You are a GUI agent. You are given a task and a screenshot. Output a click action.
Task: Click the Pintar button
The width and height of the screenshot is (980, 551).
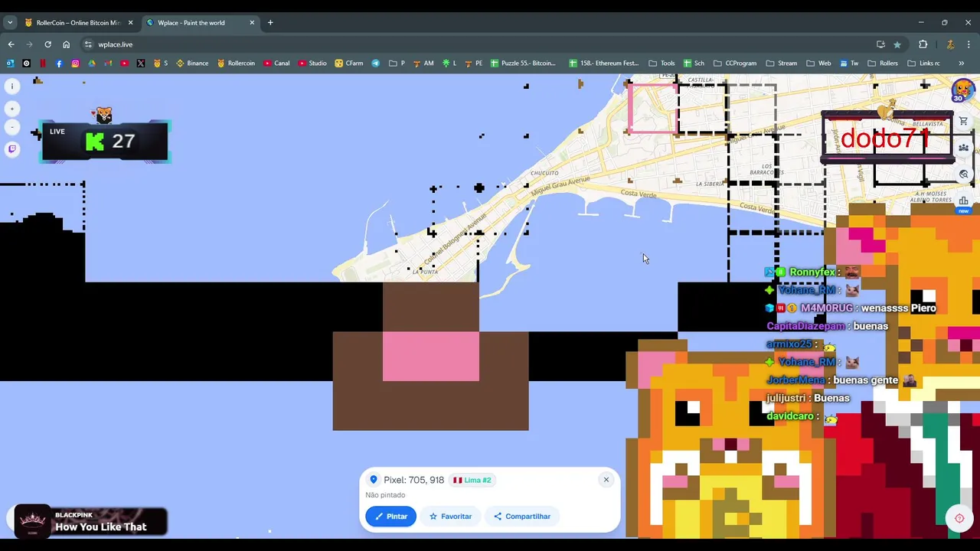click(390, 516)
